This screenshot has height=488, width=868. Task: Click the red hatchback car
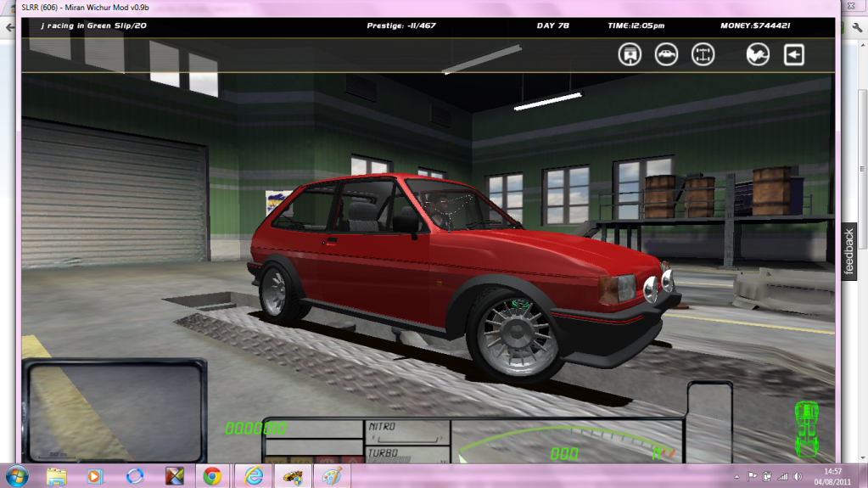pyautogui.click(x=465, y=277)
